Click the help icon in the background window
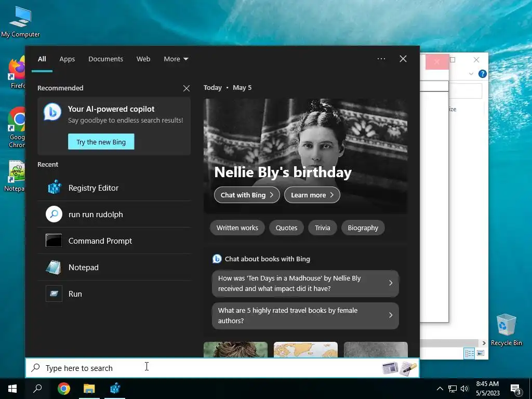The height and width of the screenshot is (399, 532). tap(482, 74)
